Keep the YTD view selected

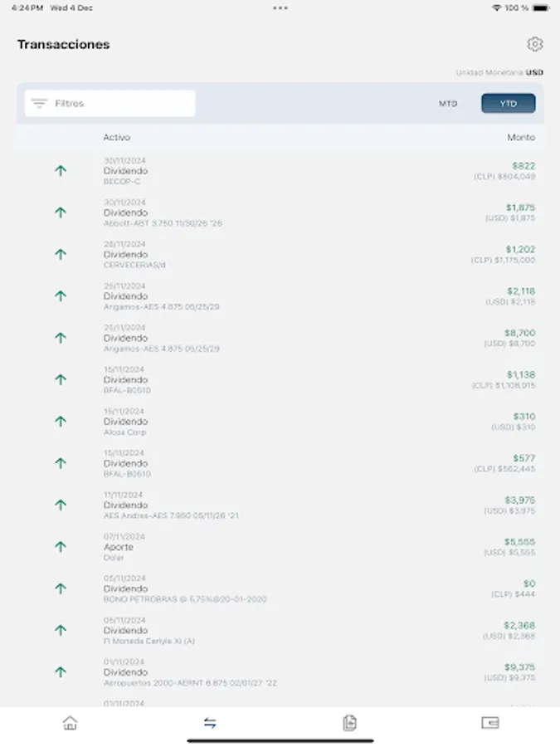coord(509,103)
